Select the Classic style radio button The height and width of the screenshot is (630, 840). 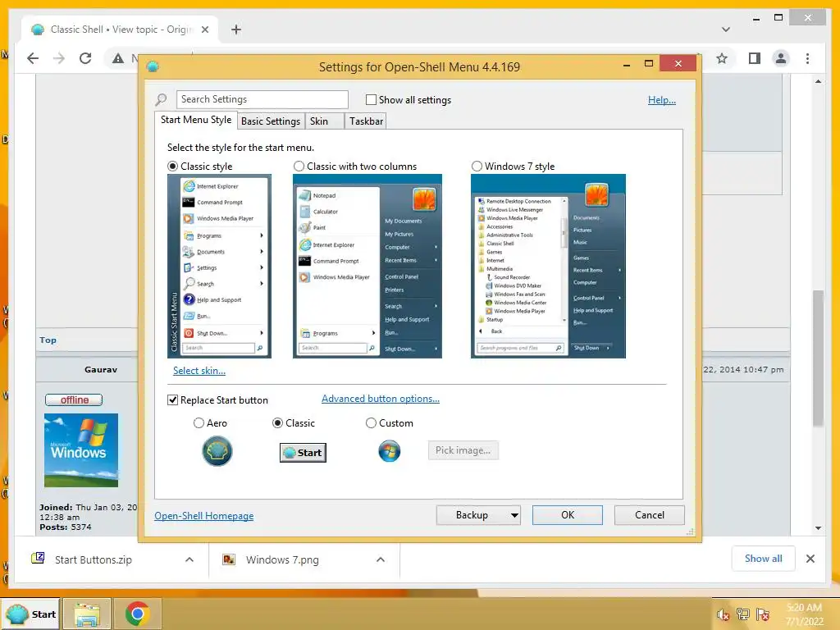tap(172, 166)
